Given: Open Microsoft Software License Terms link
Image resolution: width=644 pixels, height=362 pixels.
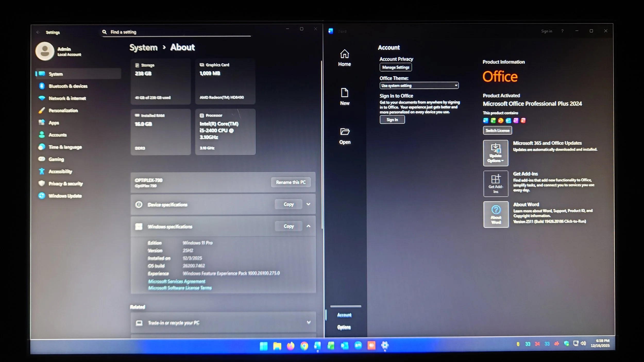Looking at the screenshot, I should 180,288.
